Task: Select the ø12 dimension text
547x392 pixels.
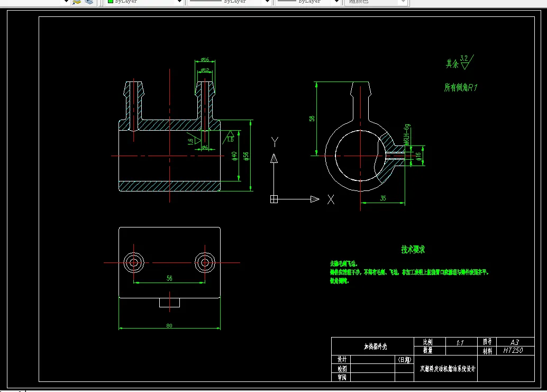Action: pos(205,70)
